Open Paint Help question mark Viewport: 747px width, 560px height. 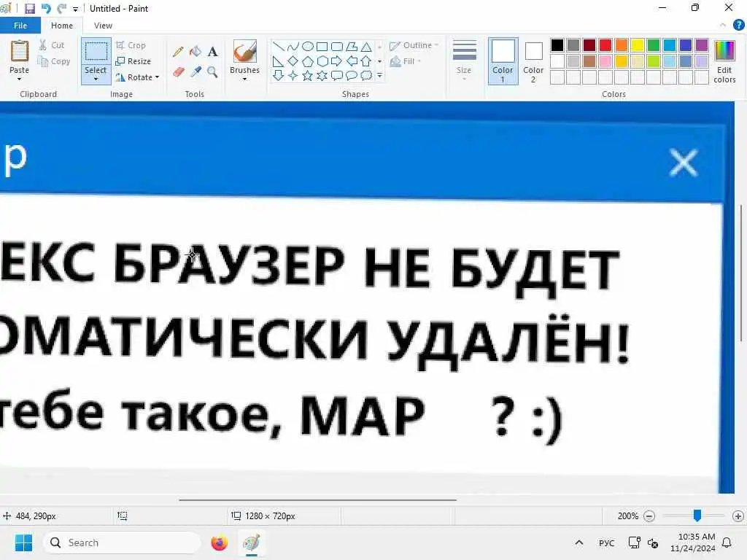click(738, 26)
